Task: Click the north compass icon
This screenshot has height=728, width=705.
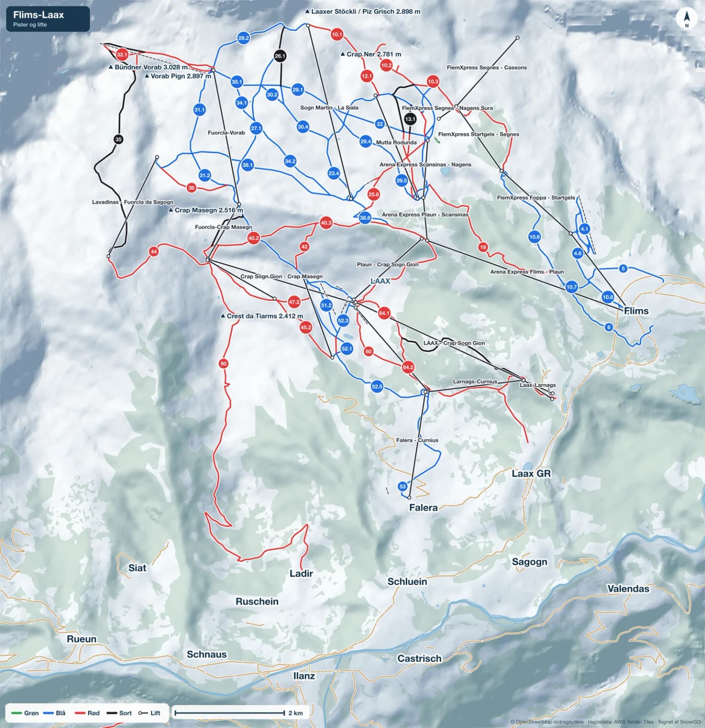Action: (687, 19)
